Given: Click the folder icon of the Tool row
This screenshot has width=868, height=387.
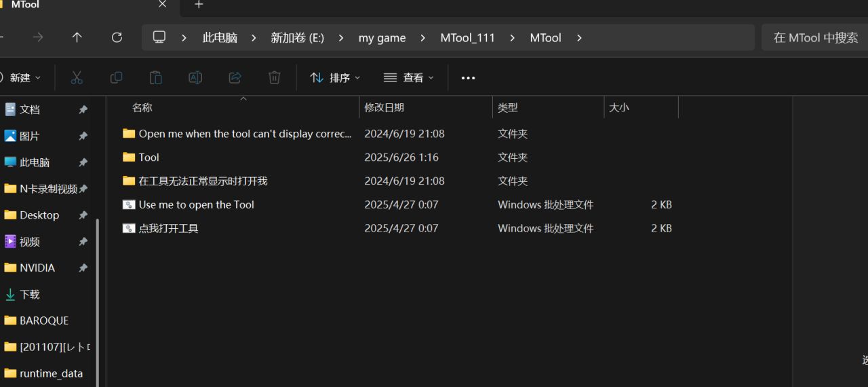Looking at the screenshot, I should (129, 157).
